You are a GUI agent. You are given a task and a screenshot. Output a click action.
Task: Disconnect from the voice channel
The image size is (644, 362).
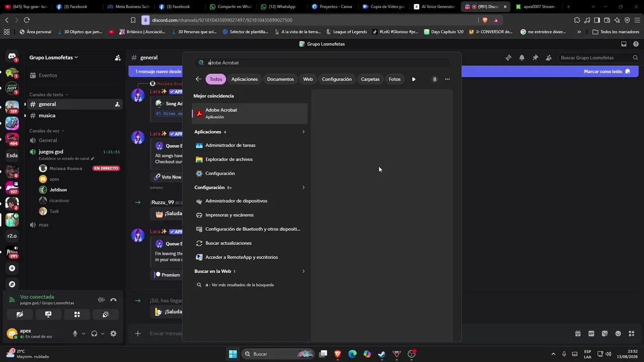(113, 300)
